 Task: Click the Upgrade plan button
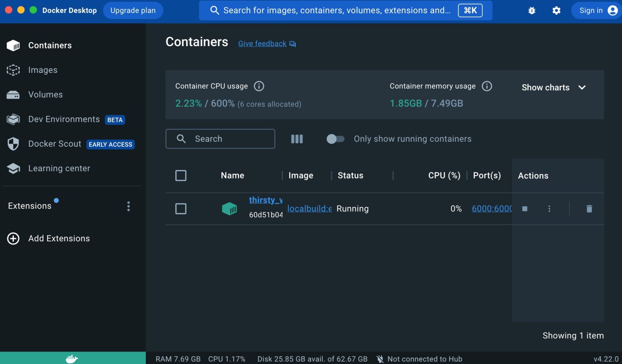(x=133, y=10)
